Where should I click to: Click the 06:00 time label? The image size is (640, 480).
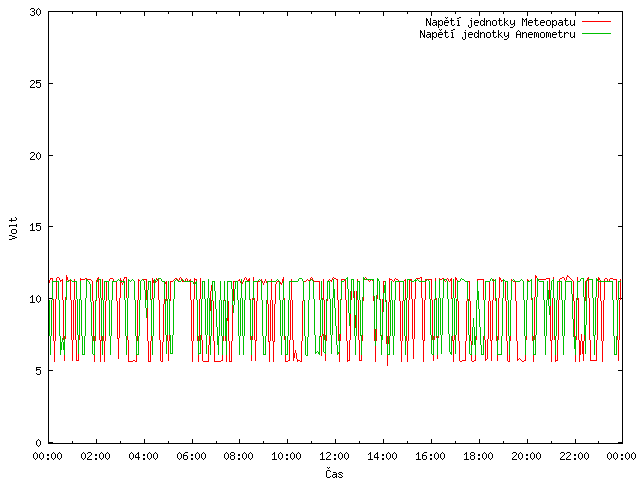tap(191, 456)
